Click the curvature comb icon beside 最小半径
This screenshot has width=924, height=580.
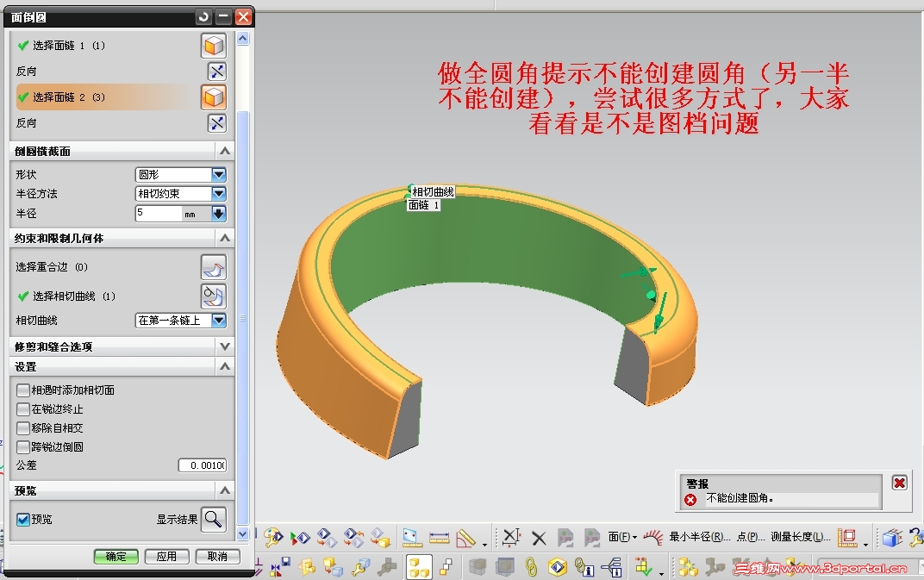point(653,537)
